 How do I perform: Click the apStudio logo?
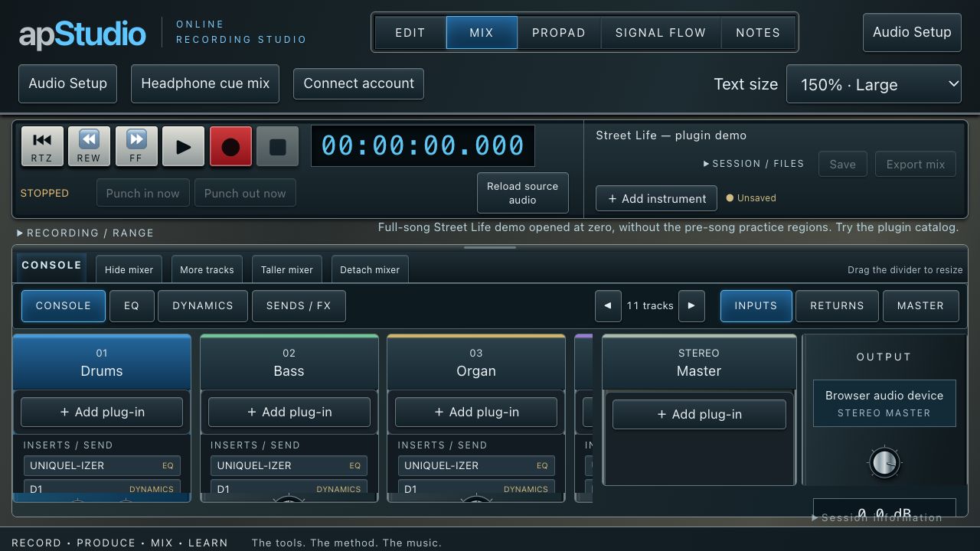coord(83,34)
